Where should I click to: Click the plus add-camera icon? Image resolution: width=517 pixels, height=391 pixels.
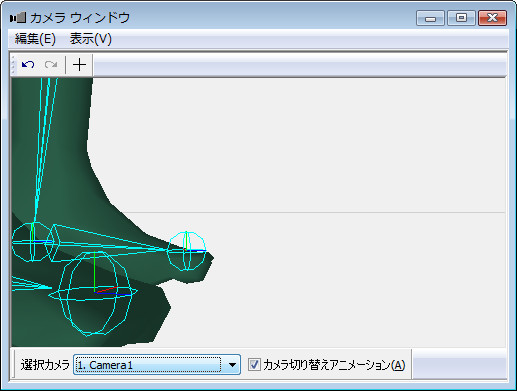pos(79,64)
